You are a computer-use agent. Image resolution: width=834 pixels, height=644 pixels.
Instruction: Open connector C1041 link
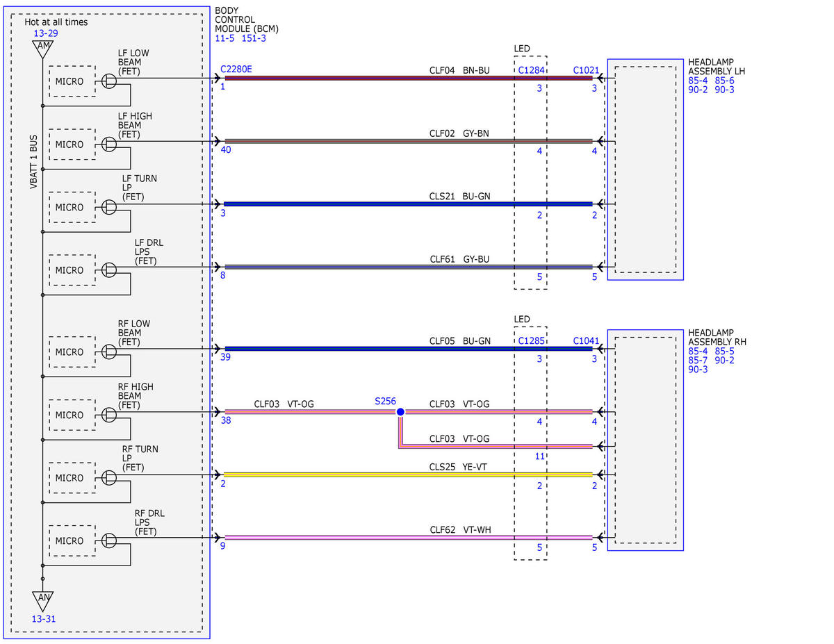coord(586,341)
